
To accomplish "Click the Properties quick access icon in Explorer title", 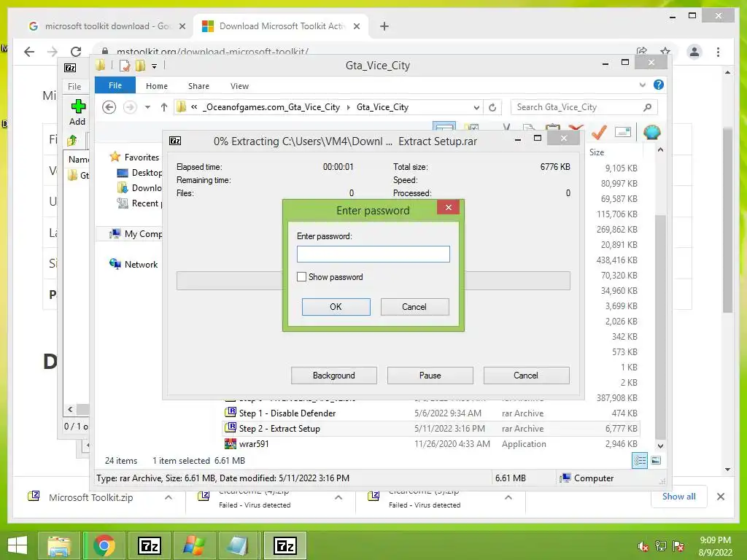I will pyautogui.click(x=124, y=66).
